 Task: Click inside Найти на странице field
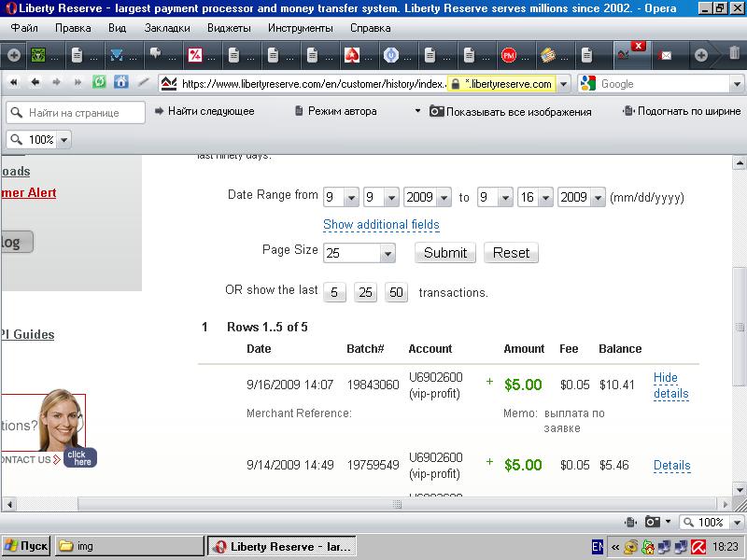(x=76, y=113)
